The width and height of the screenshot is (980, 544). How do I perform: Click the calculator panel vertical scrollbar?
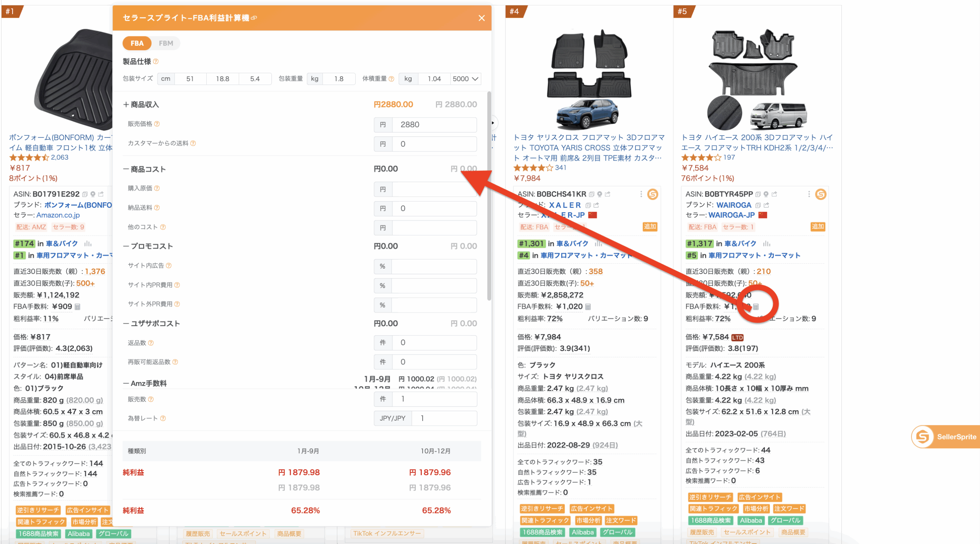pos(489,195)
